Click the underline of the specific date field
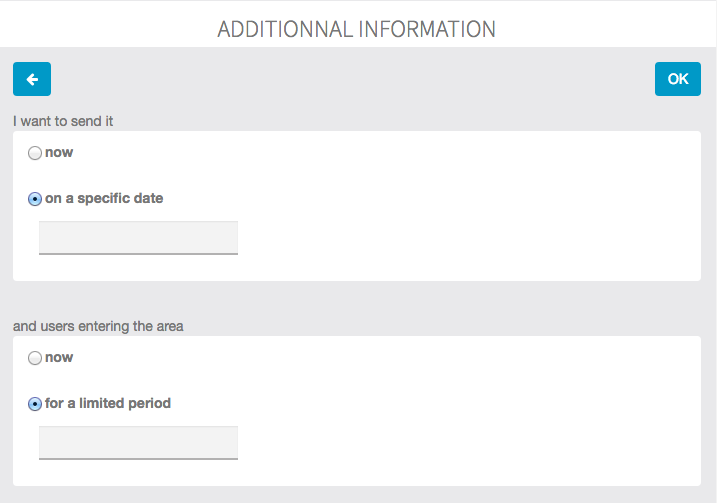 pos(138,254)
